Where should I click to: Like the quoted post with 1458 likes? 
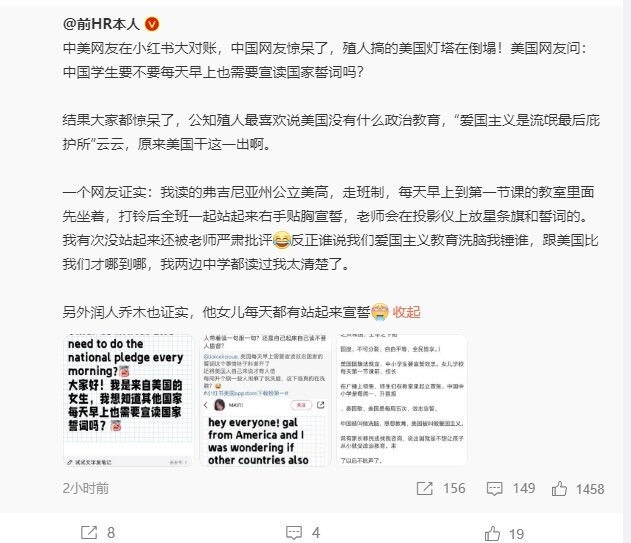point(559,489)
